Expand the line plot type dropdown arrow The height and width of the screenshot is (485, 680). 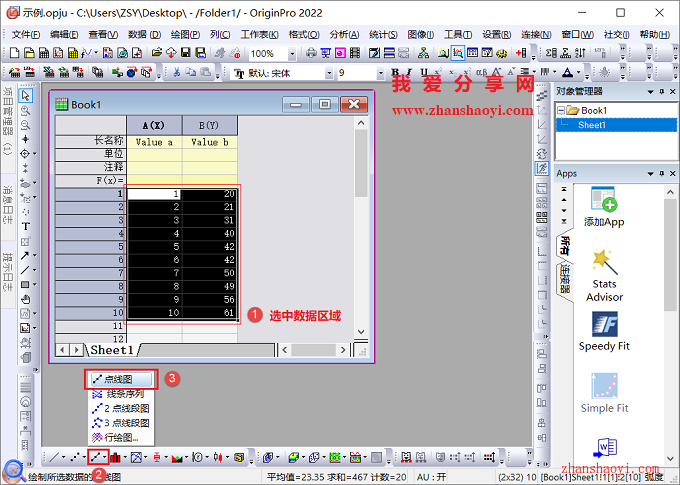[64, 457]
